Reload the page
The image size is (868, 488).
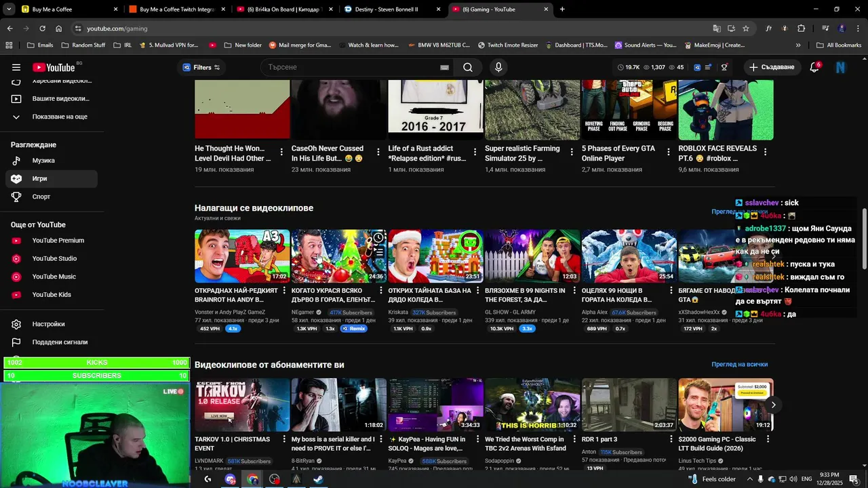click(x=42, y=28)
